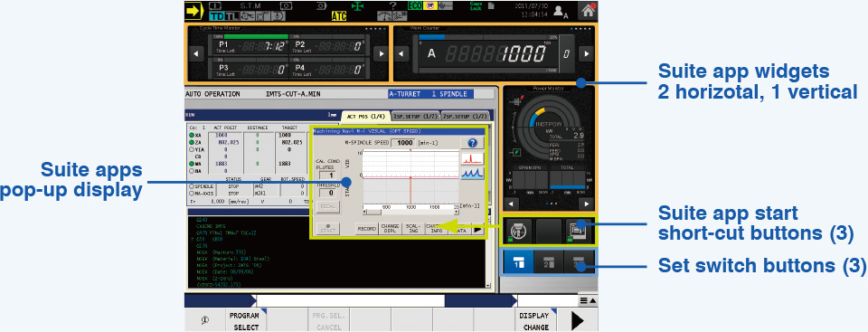Click the user account icon labeled A
This screenshot has width=868, height=332.
pyautogui.click(x=561, y=11)
